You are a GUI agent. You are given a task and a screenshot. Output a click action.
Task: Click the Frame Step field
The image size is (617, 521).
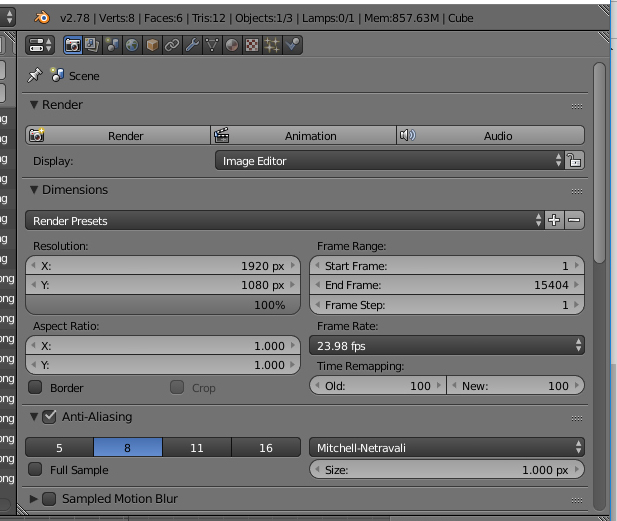coord(447,305)
